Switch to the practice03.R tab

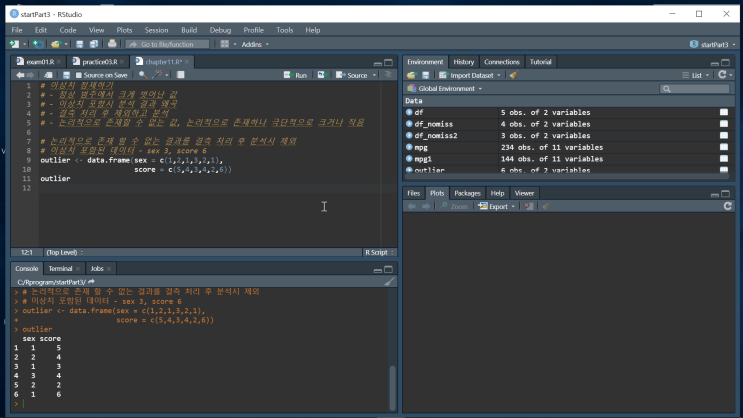100,62
